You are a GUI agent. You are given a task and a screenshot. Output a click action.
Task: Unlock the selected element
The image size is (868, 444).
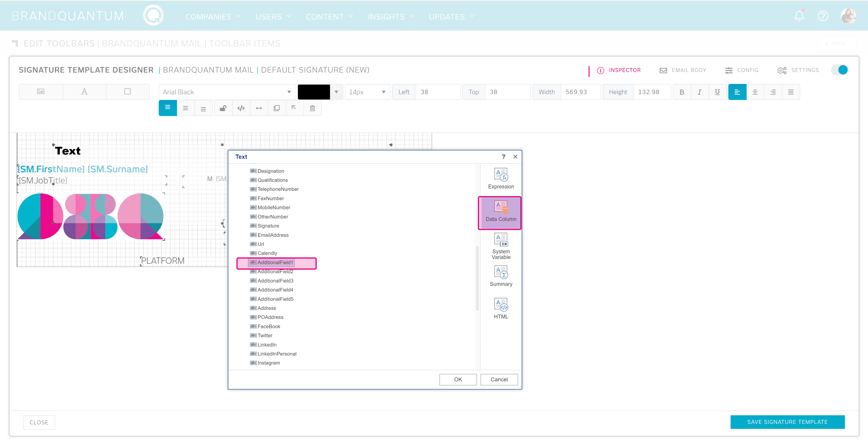pyautogui.click(x=223, y=108)
